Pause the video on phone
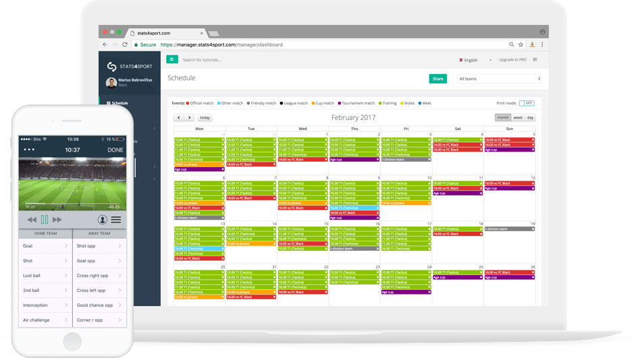Viewport: 644px width, 358px height. (x=45, y=220)
